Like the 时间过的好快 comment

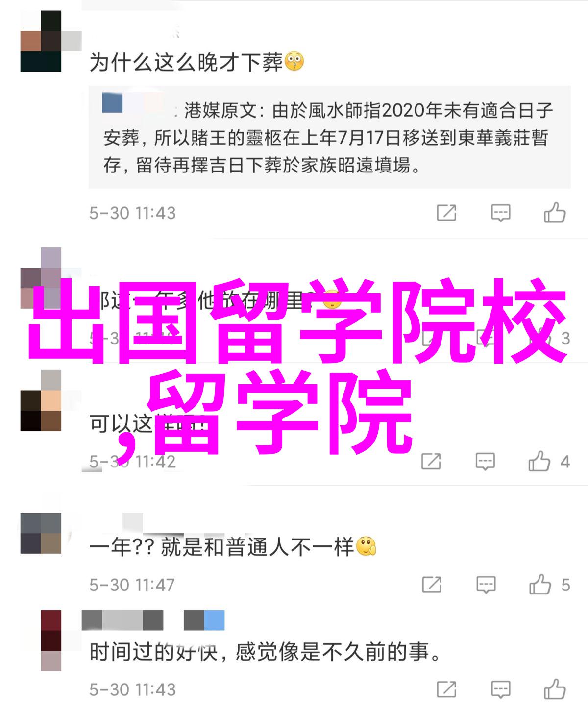coord(555,689)
